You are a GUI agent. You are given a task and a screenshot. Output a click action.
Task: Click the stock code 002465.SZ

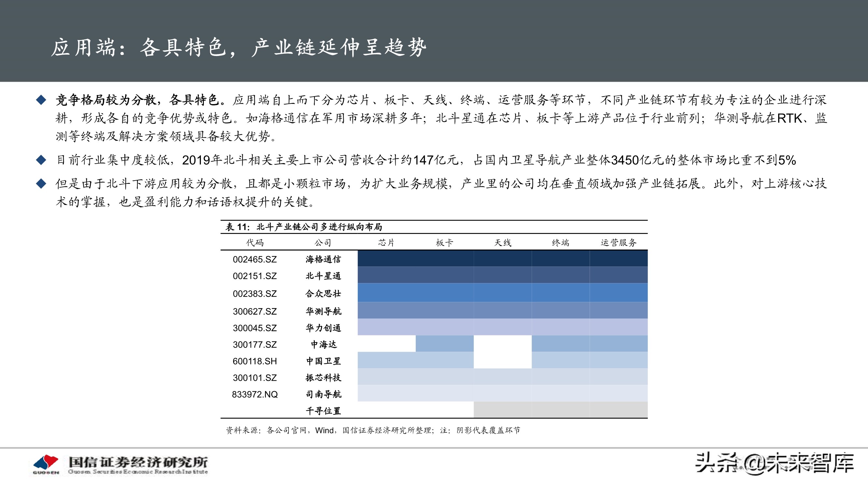255,259
